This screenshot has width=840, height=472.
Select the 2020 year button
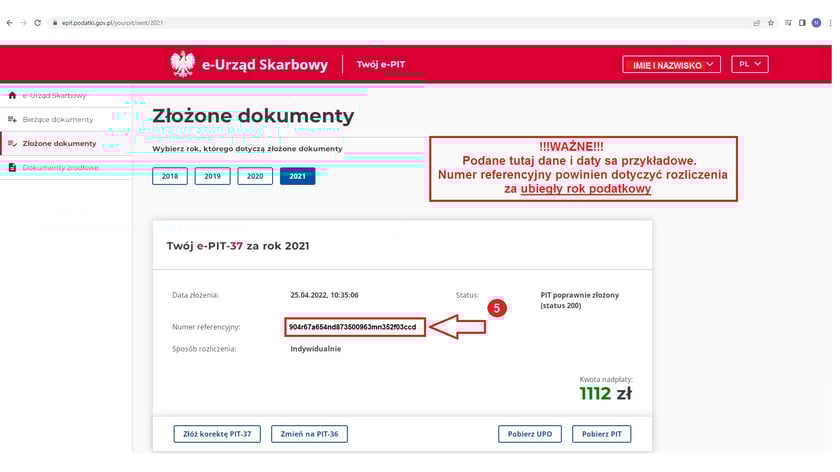click(x=255, y=176)
